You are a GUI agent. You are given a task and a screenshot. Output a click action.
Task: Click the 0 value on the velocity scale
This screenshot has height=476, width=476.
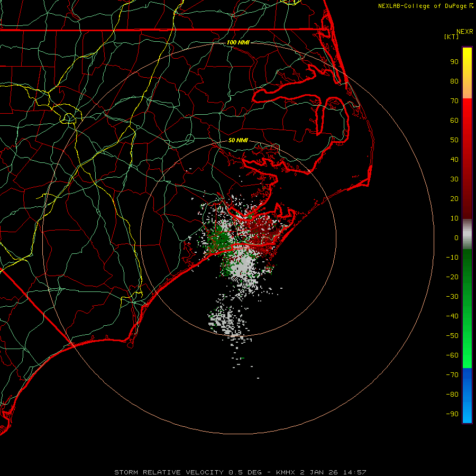[456, 238]
